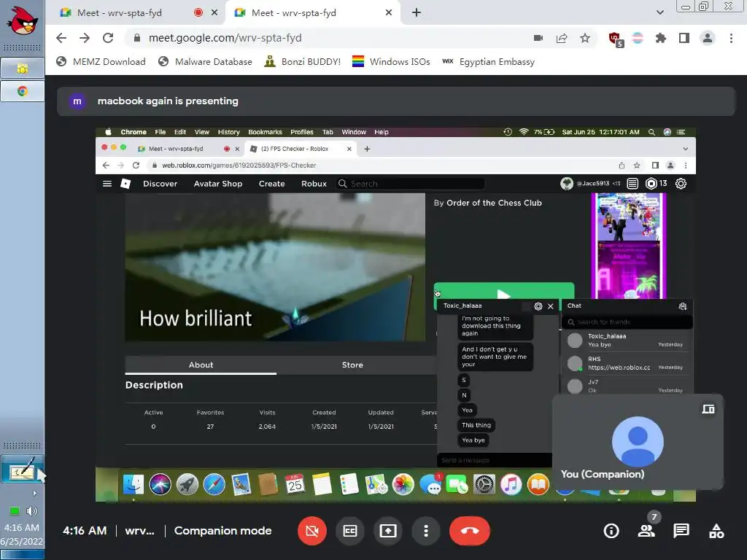This screenshot has width=747, height=560.
Task: Close the Toxic_halaaa chat window
Action: tap(550, 306)
